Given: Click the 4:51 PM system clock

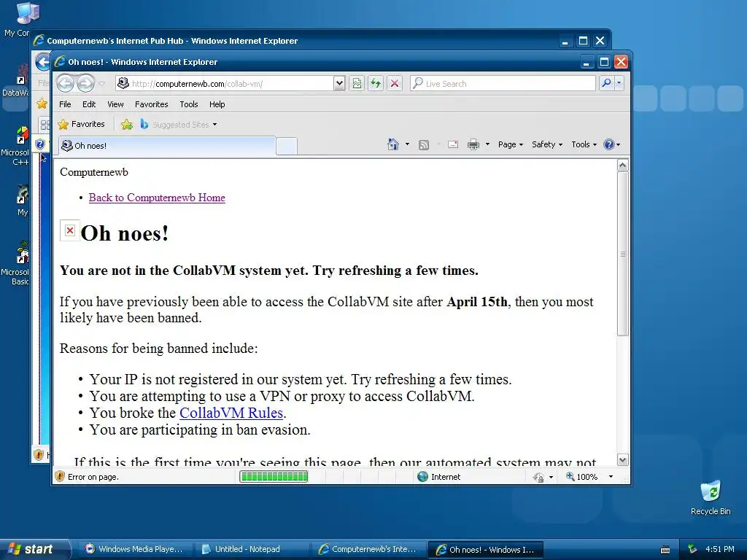Looking at the screenshot, I should (720, 549).
